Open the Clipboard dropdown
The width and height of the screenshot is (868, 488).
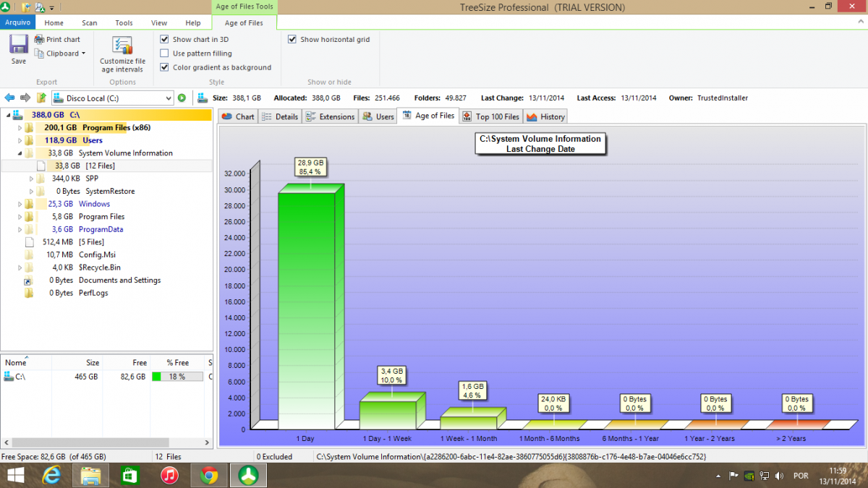pos(60,53)
